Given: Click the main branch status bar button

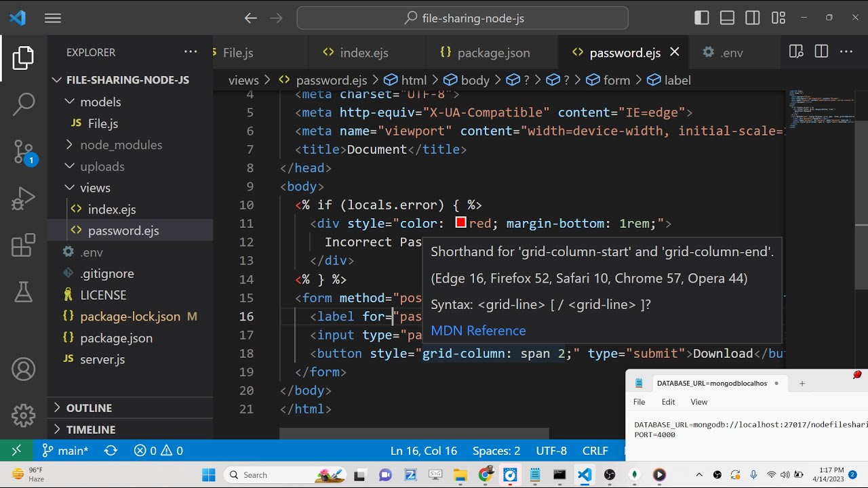Looking at the screenshot, I should click(x=66, y=451).
